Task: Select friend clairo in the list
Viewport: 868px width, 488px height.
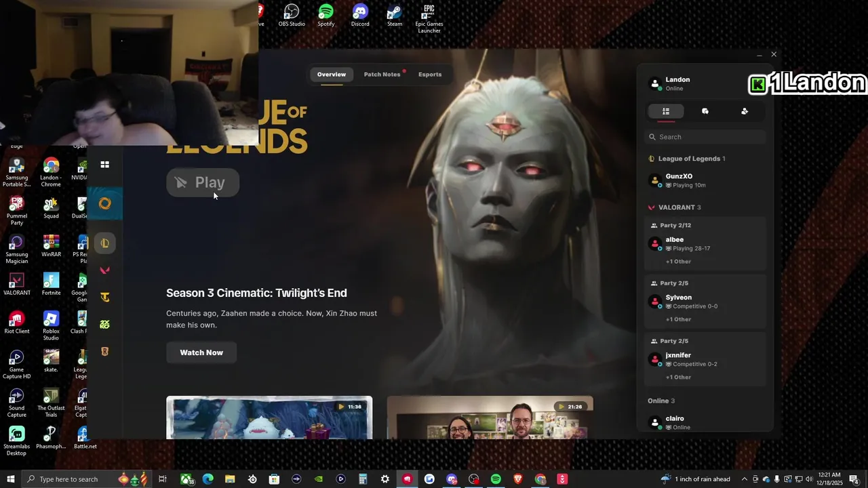Action: 705,422
